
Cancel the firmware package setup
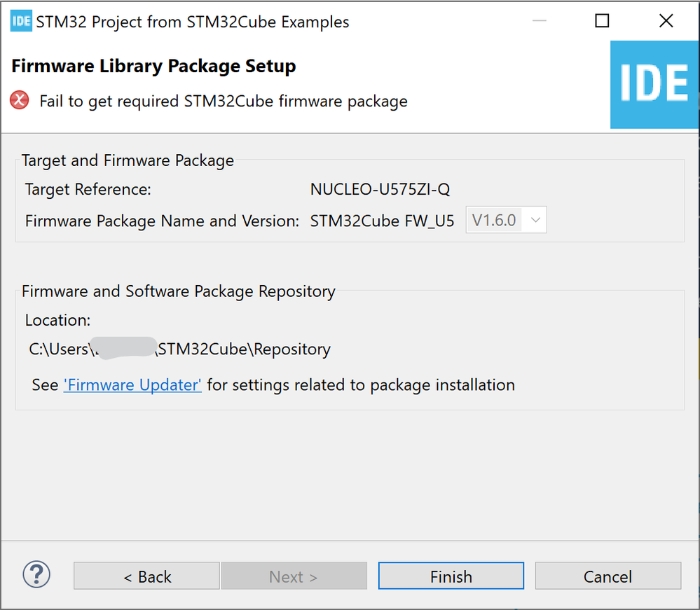[608, 576]
